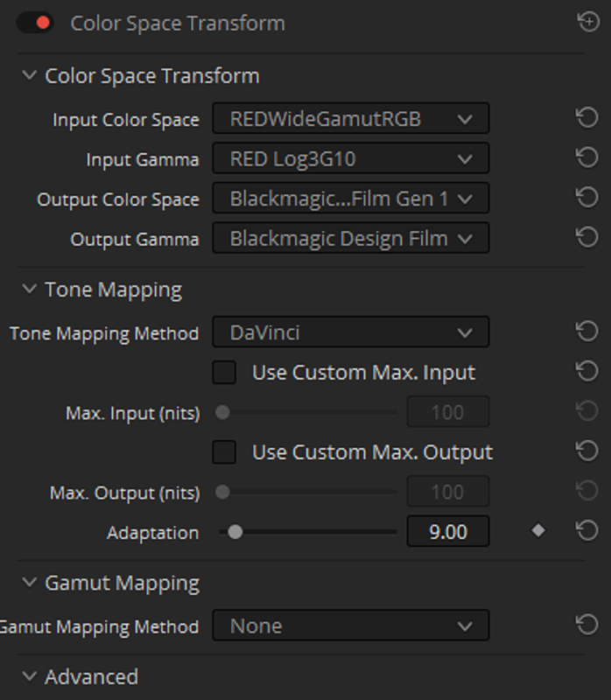Reset the Max. Input (nits) value
The width and height of the screenshot is (611, 700).
pos(586,411)
